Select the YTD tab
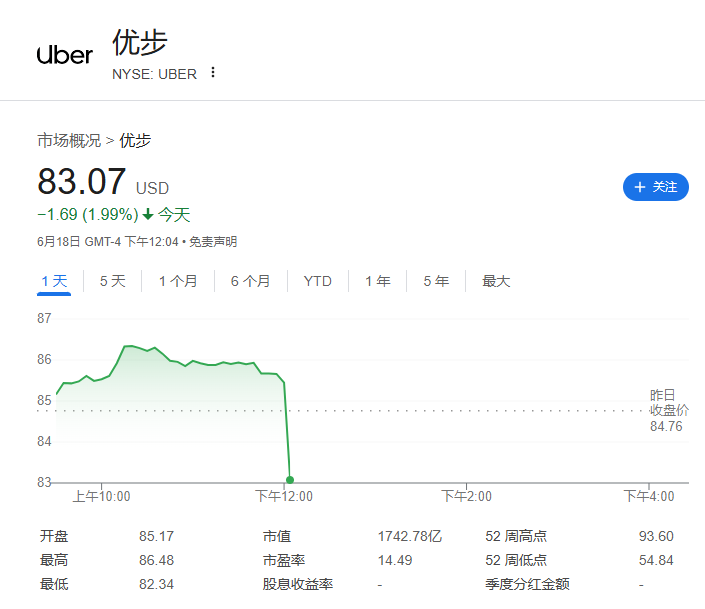The height and width of the screenshot is (609, 705). point(318,282)
